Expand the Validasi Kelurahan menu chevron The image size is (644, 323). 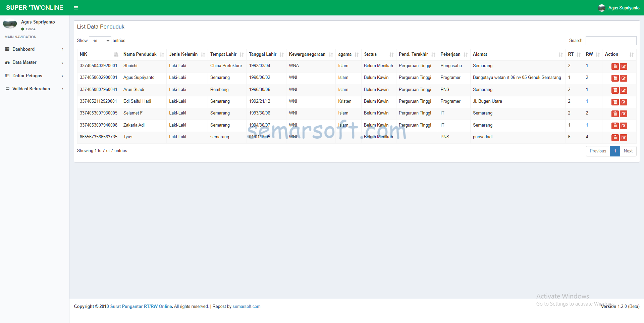tap(62, 89)
